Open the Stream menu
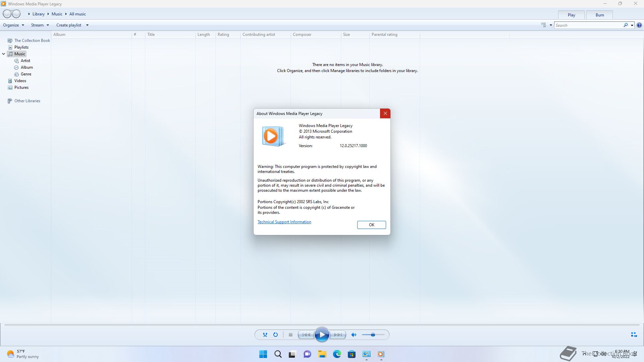This screenshot has height=362, width=644. pyautogui.click(x=40, y=25)
